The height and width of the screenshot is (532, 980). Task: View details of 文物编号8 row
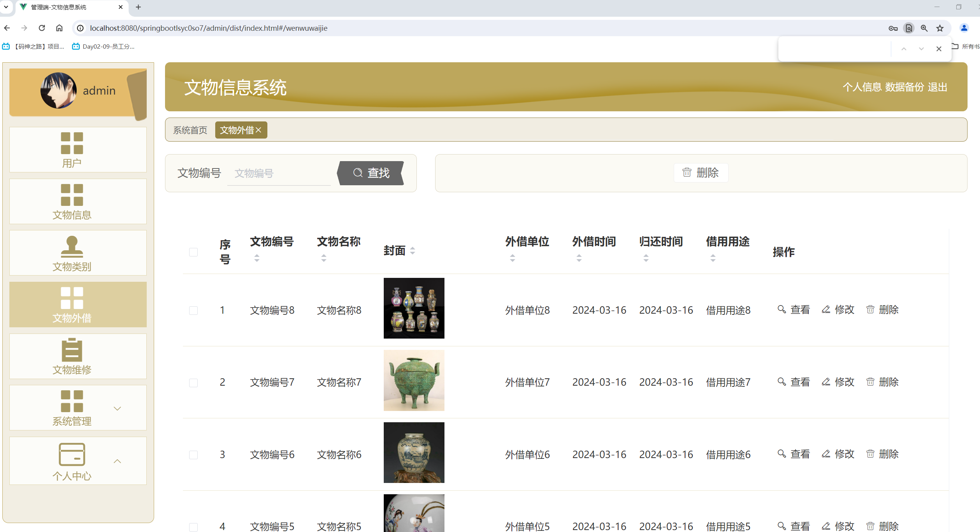click(x=794, y=310)
